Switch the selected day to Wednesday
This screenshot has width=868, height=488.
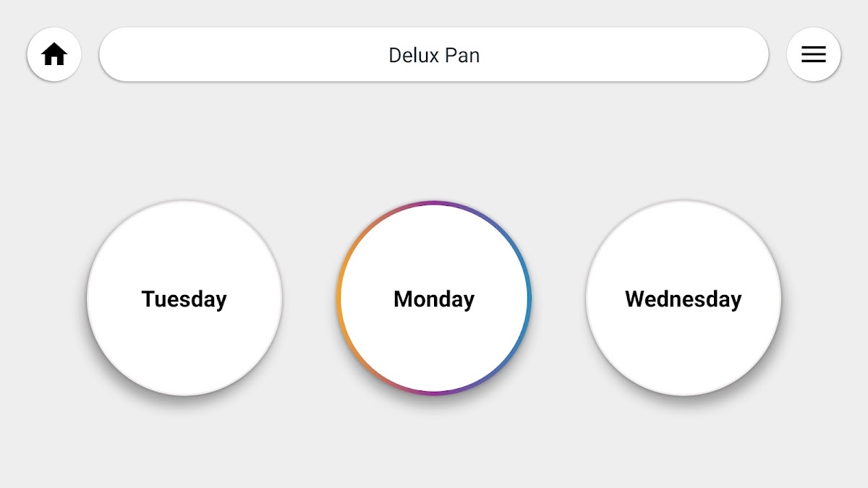coord(683,298)
